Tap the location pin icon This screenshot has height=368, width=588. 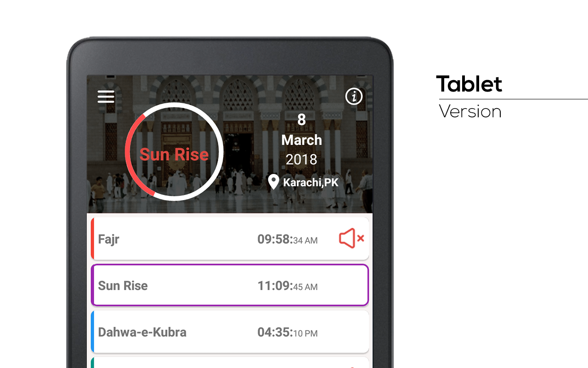[274, 182]
